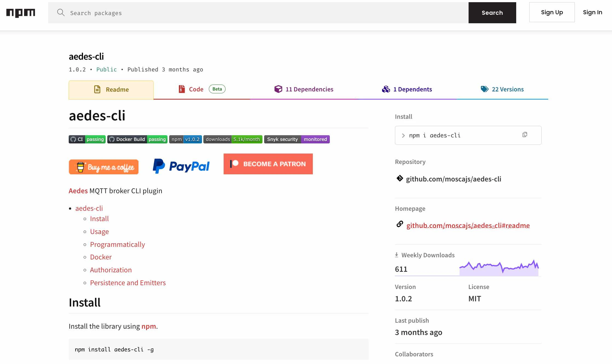The image size is (612, 364).
Task: Jump to aedes-cli table of contents entry
Action: pos(89,208)
